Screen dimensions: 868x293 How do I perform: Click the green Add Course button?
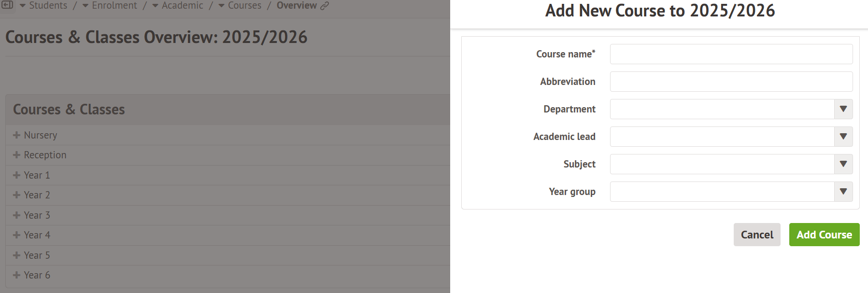click(824, 235)
